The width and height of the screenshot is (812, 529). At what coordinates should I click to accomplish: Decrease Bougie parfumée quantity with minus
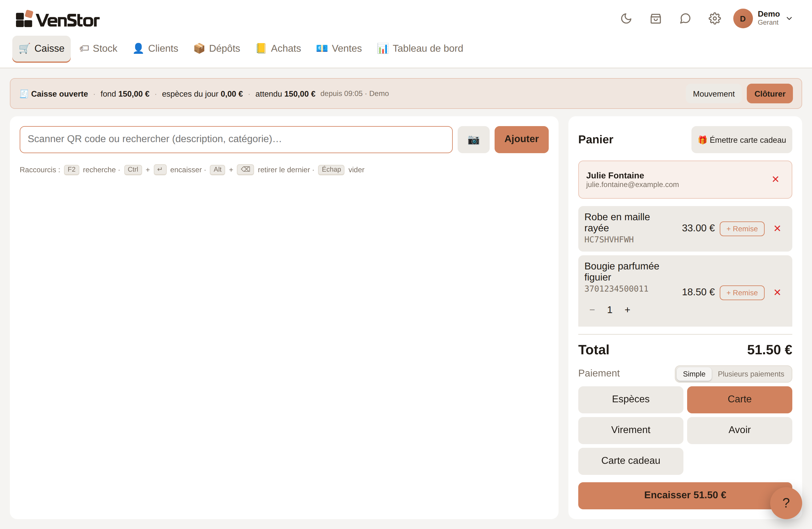[592, 310]
